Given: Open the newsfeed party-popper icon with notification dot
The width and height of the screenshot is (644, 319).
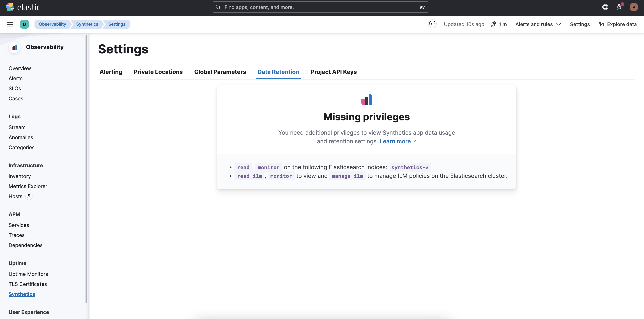Looking at the screenshot, I should coord(620,7).
